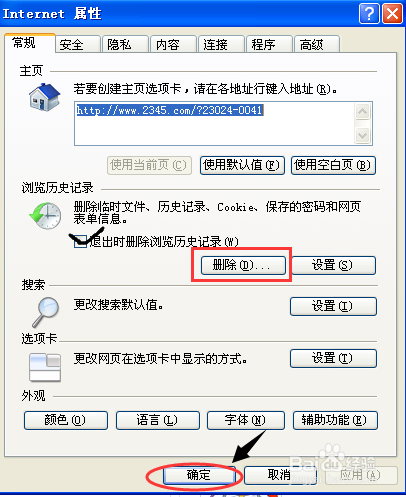
Task: Click the magnifying glass search icon
Action: coord(46,312)
